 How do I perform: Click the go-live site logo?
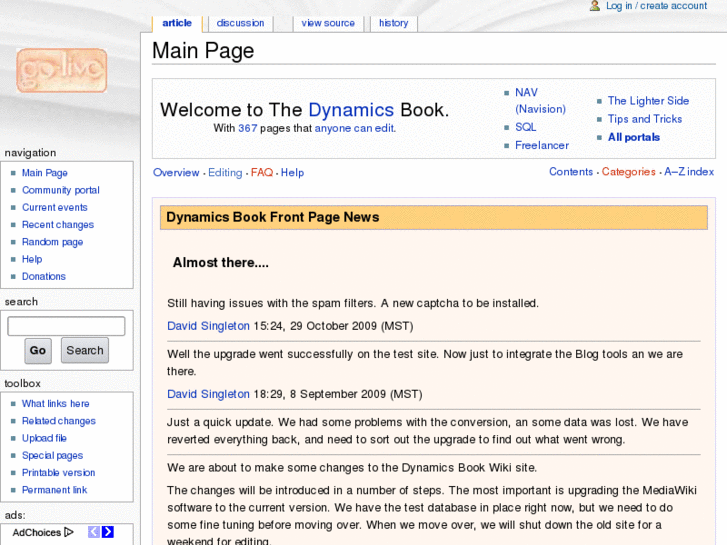(x=61, y=71)
